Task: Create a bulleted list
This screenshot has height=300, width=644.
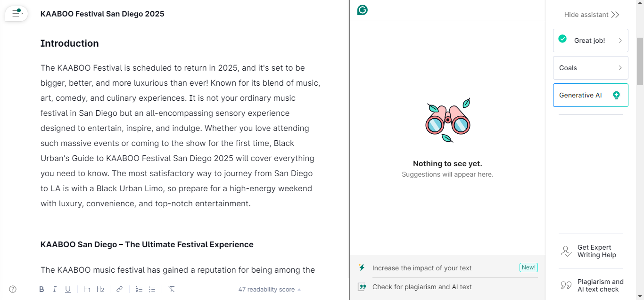Action: [x=152, y=289]
